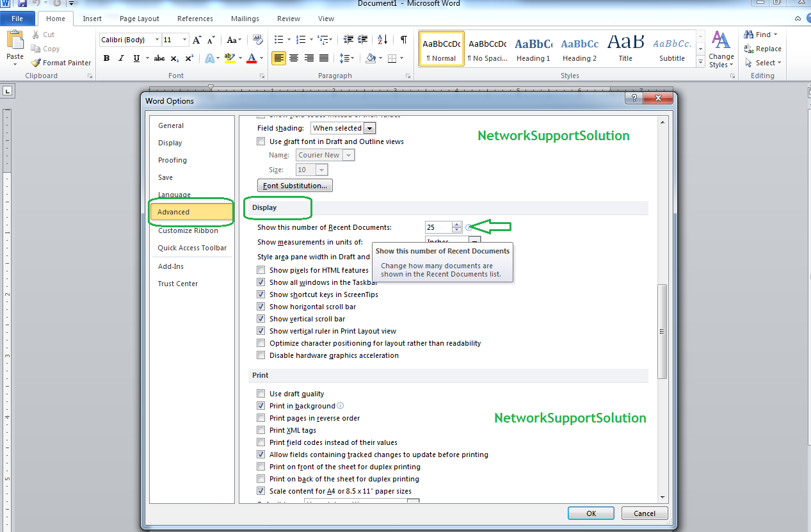Switch to the Insert ribbon tab

click(x=92, y=19)
